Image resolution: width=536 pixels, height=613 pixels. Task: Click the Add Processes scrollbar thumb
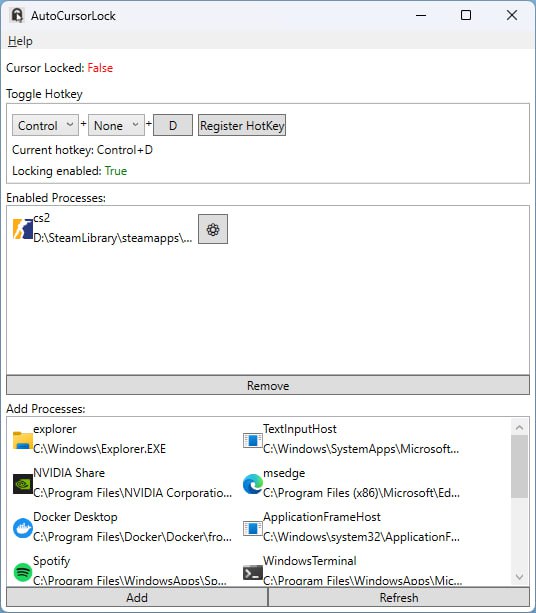click(x=519, y=467)
